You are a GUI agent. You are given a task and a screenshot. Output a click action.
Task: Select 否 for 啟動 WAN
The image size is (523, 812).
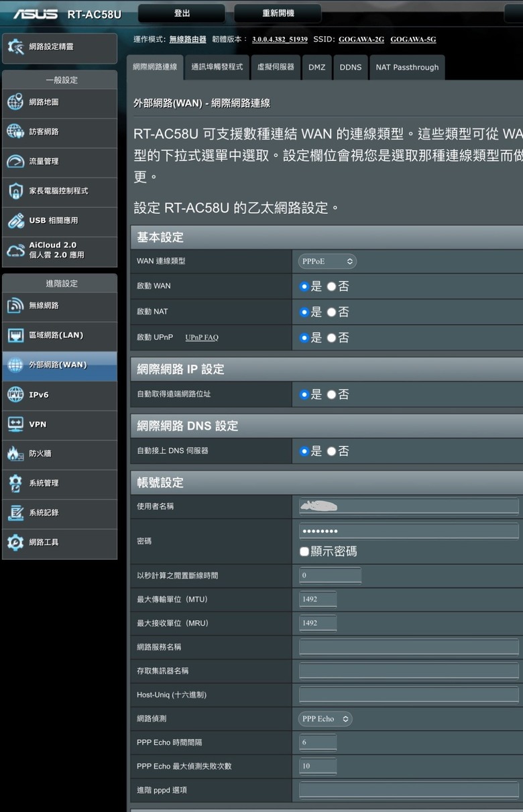331,286
